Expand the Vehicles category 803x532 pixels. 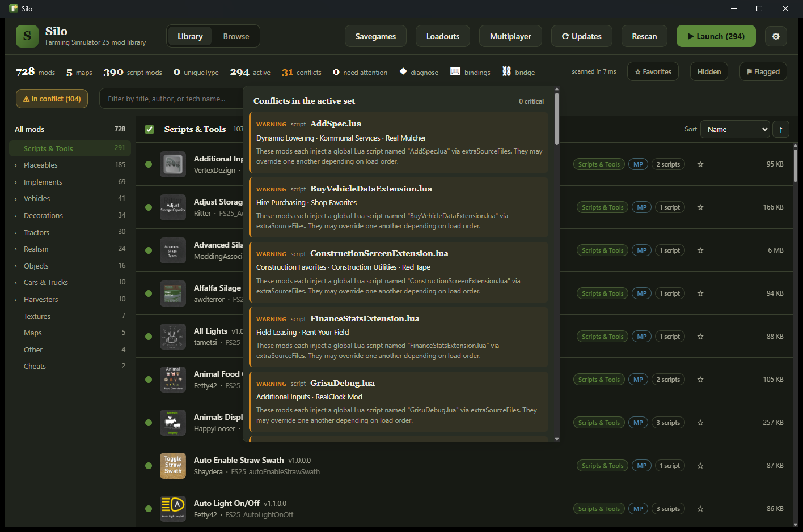pyautogui.click(x=16, y=199)
